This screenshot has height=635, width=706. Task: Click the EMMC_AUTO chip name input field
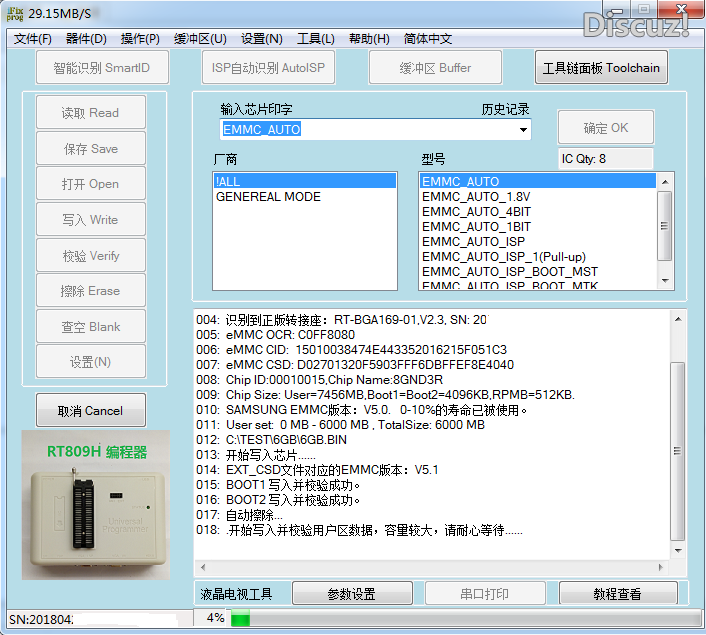365,130
